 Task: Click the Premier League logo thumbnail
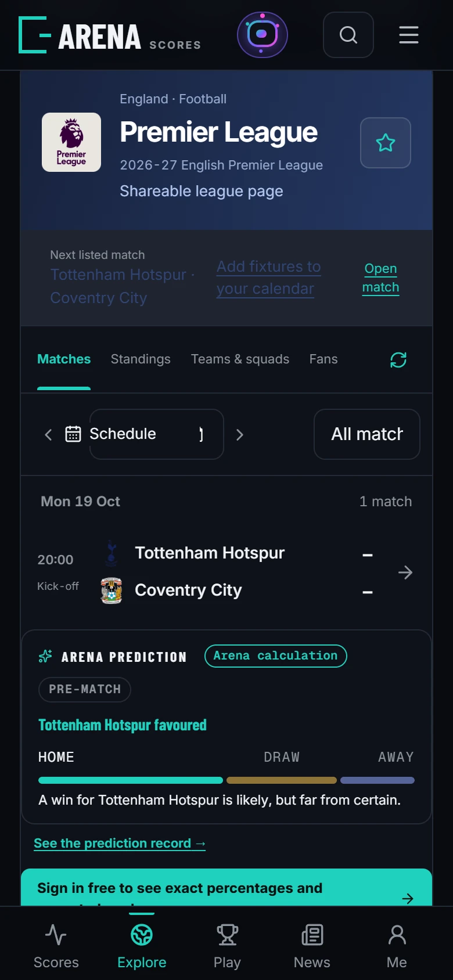click(71, 142)
